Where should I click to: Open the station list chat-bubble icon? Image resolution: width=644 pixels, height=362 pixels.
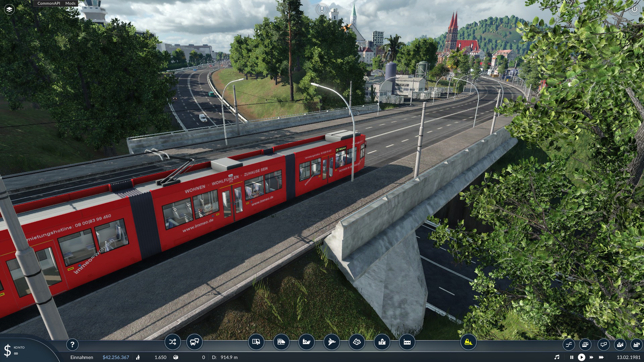pyautogui.click(x=603, y=345)
